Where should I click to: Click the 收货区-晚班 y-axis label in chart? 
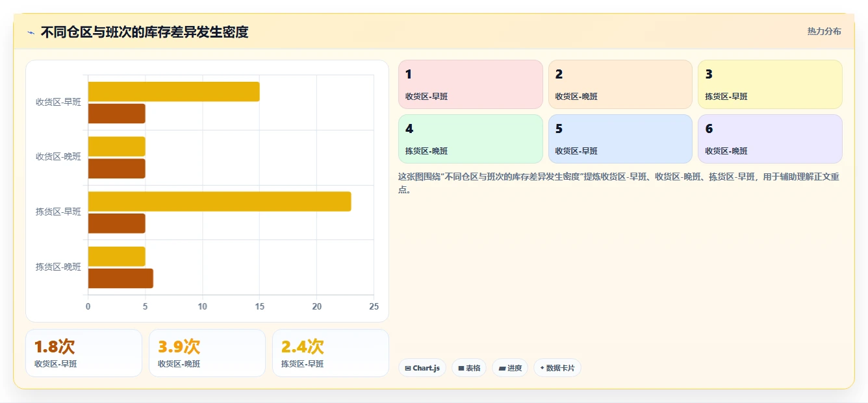coord(58,156)
